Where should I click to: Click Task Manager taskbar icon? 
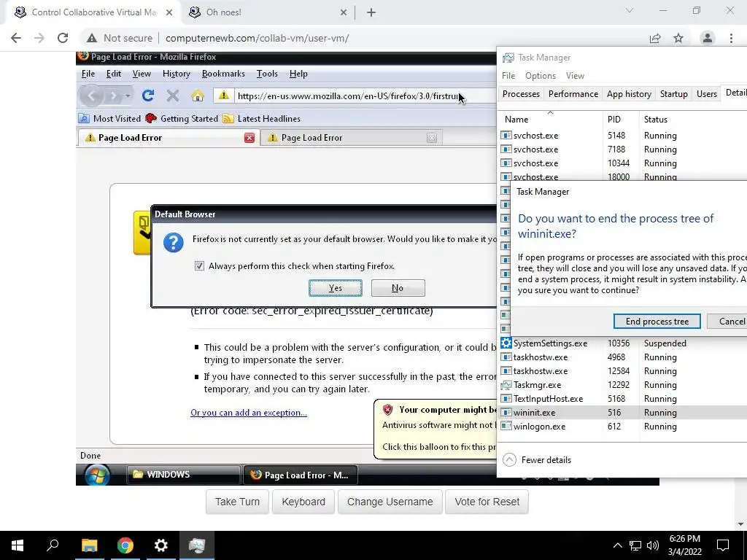(x=197, y=545)
